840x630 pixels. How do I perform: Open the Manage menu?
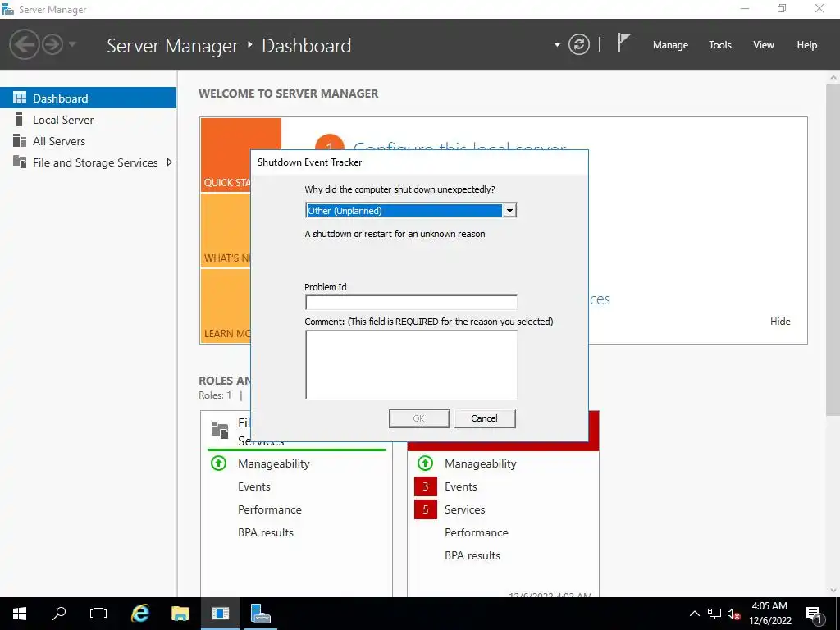(670, 45)
